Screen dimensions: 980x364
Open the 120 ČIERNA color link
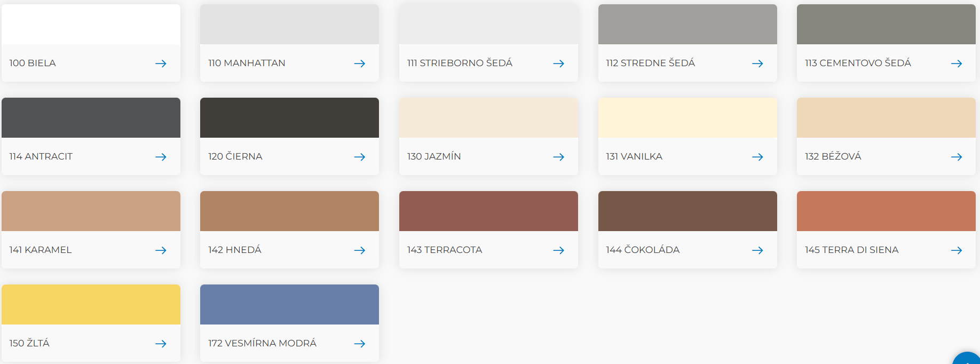point(235,156)
